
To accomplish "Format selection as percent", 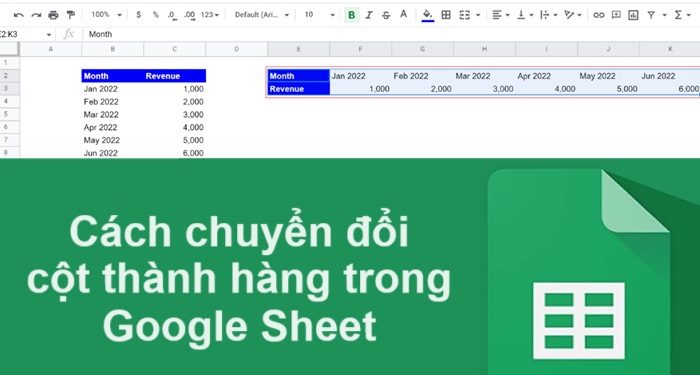I will 155,15.
